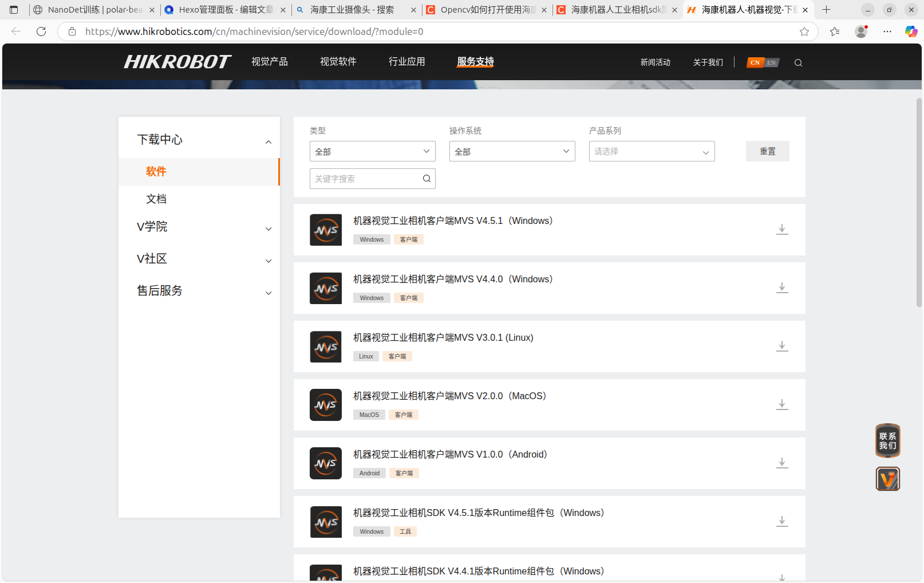Open 类型 dropdown showing 全部
This screenshot has width=924, height=583.
pyautogui.click(x=373, y=151)
